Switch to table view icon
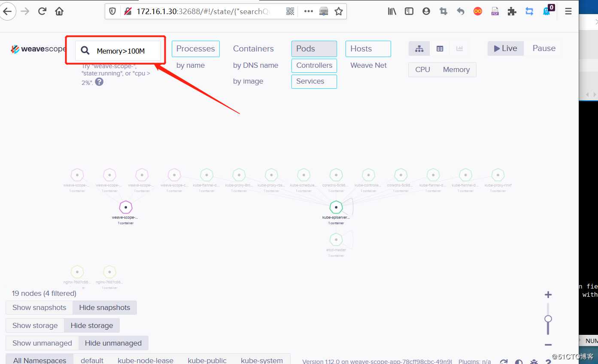 440,49
